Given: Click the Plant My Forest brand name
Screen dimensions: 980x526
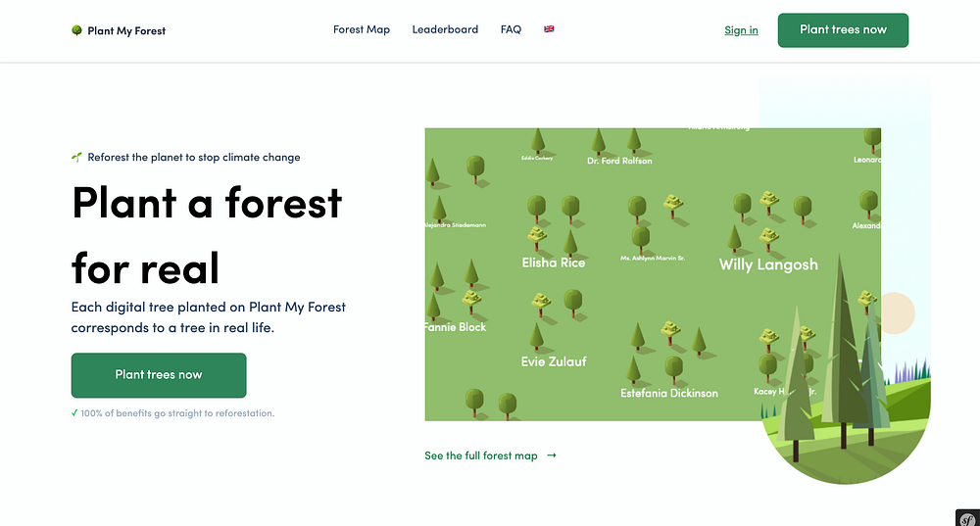Looking at the screenshot, I should point(126,30).
